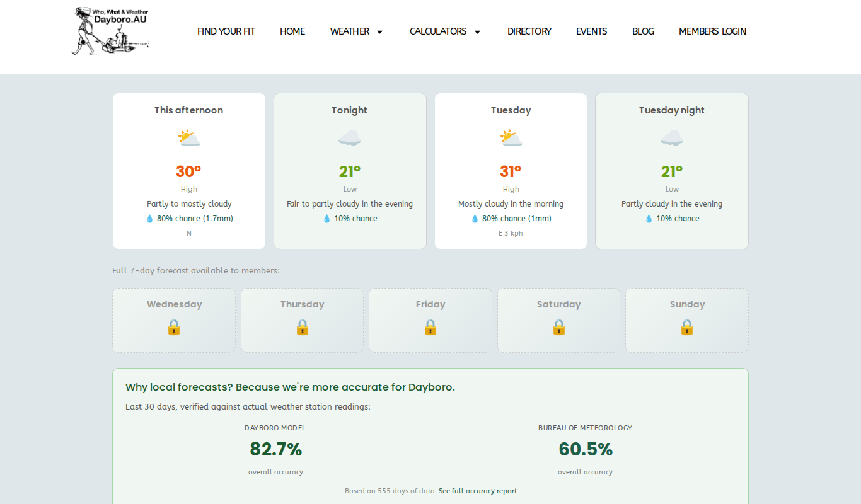The width and height of the screenshot is (861, 504).
Task: Click the Tuesday night 21° low temperature
Action: [672, 171]
